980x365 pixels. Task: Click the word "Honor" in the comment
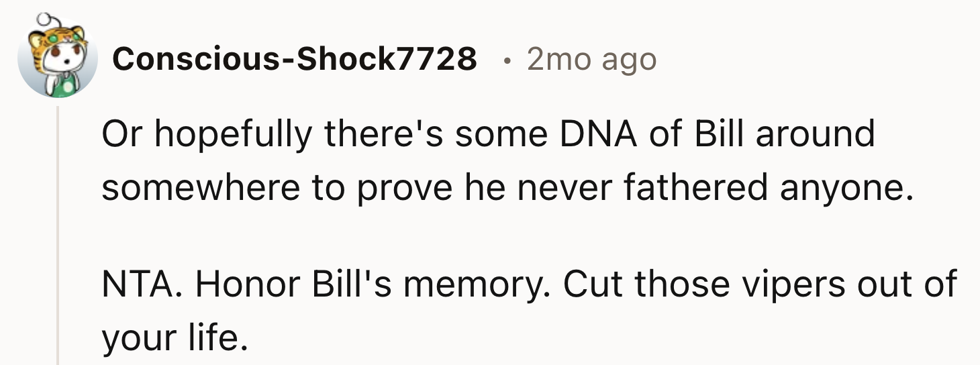pyautogui.click(x=248, y=284)
